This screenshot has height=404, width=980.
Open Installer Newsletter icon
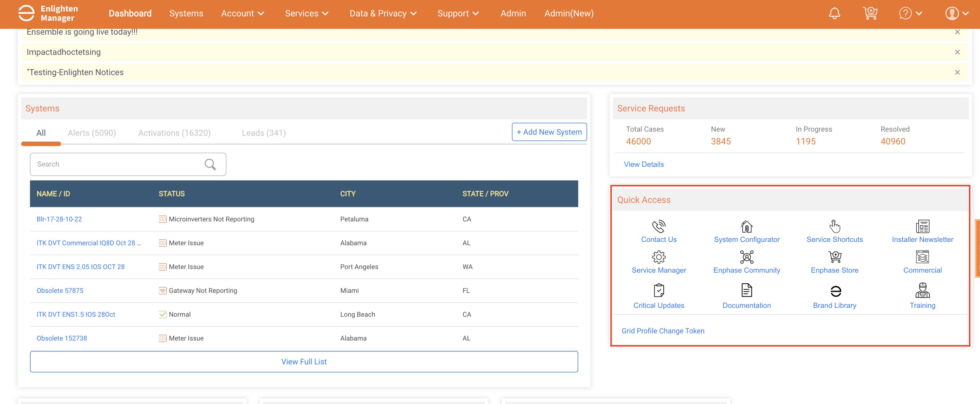(922, 226)
